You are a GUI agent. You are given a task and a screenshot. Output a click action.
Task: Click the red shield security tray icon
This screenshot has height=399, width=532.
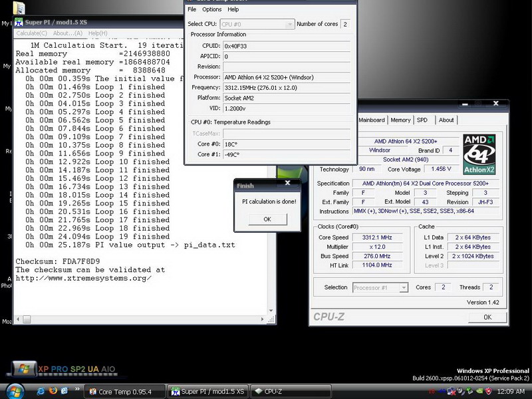point(489,391)
